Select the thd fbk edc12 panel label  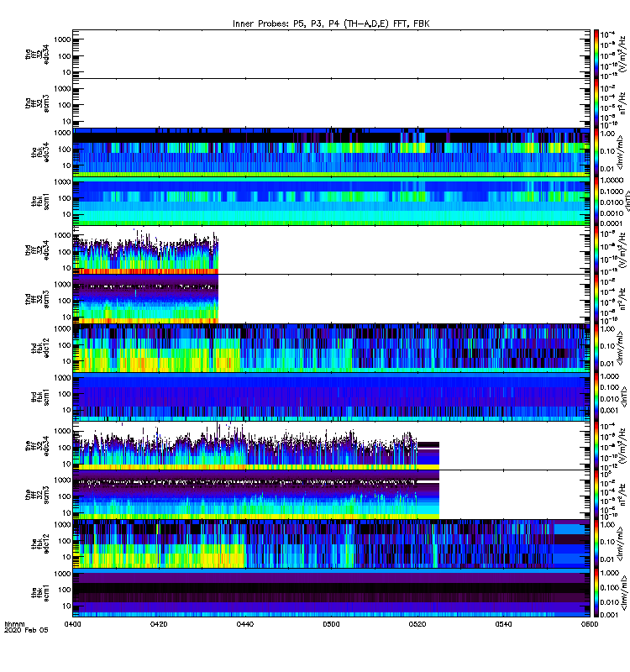40,348
